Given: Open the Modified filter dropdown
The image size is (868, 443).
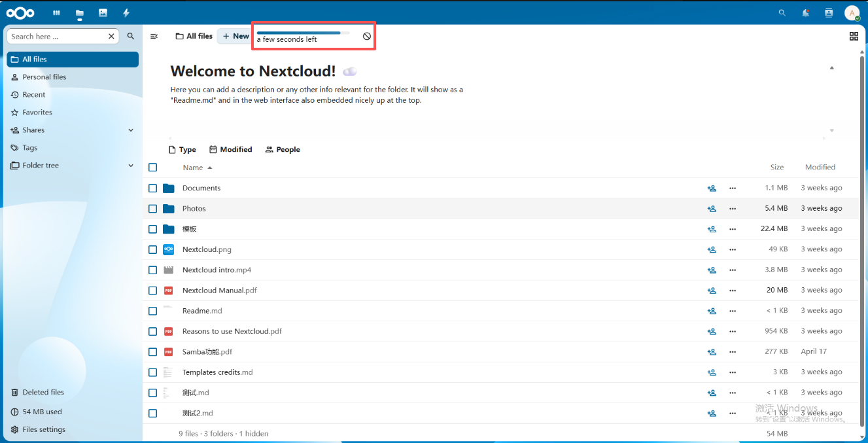Looking at the screenshot, I should coord(231,150).
